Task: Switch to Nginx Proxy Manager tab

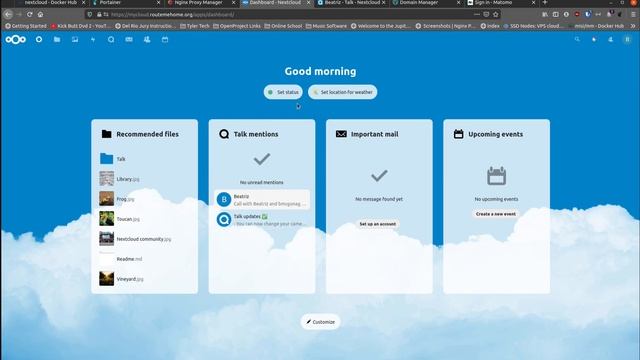Action: [201, 3]
